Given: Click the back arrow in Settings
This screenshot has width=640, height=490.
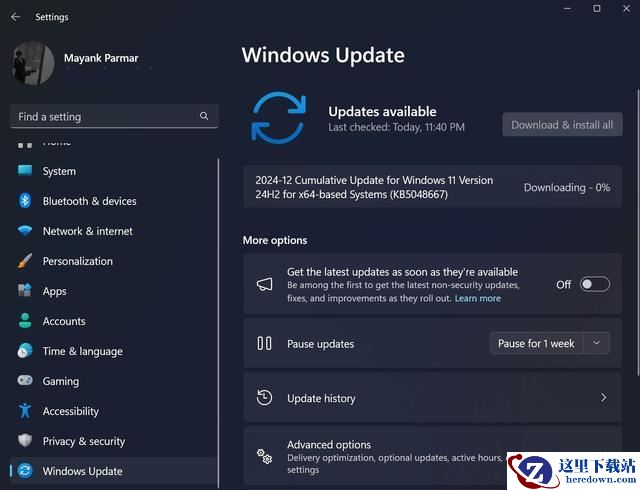Looking at the screenshot, I should click(x=16, y=17).
